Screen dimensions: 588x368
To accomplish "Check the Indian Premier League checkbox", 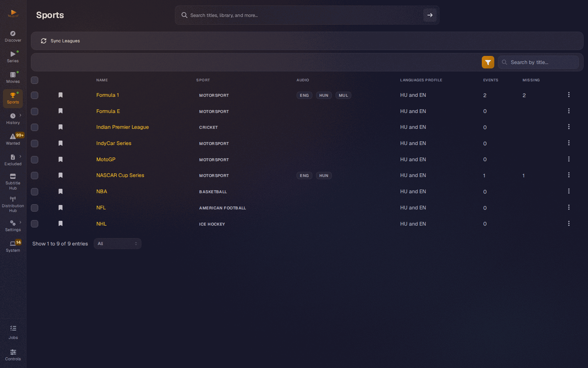I will [x=35, y=127].
